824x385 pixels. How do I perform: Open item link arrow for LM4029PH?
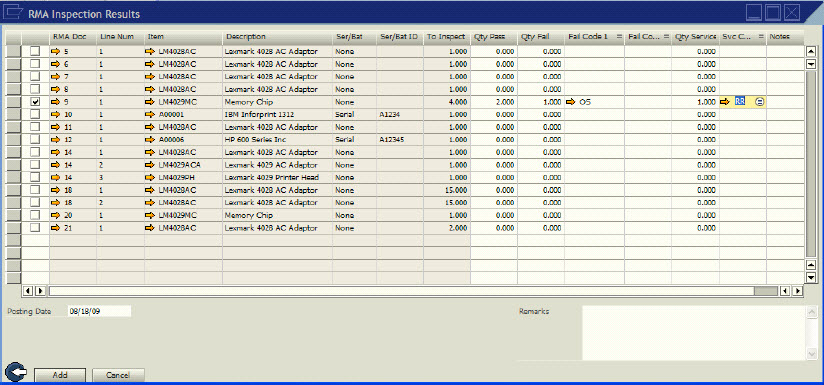pyautogui.click(x=150, y=178)
